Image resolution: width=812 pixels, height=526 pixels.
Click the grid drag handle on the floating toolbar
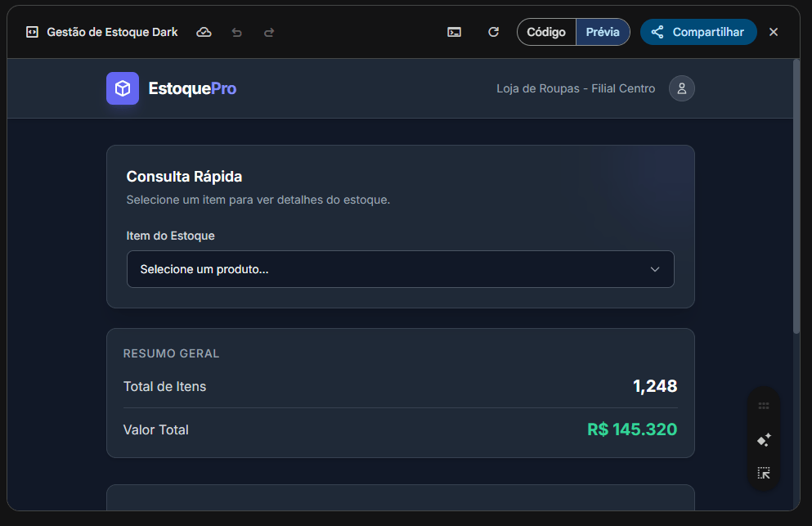[x=764, y=406]
